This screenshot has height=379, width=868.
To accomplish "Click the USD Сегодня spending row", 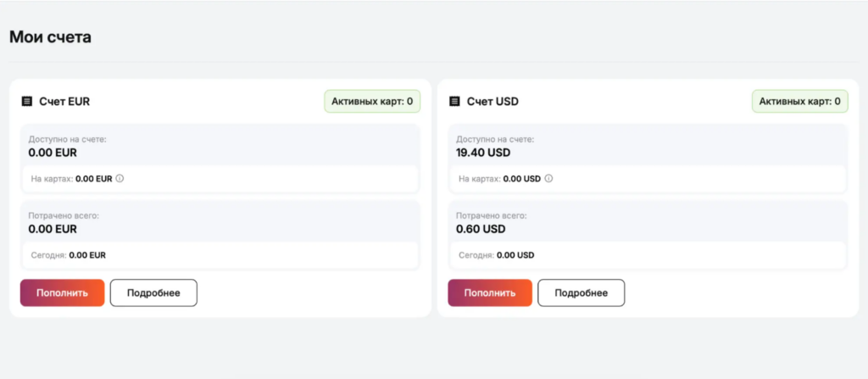I will [648, 255].
